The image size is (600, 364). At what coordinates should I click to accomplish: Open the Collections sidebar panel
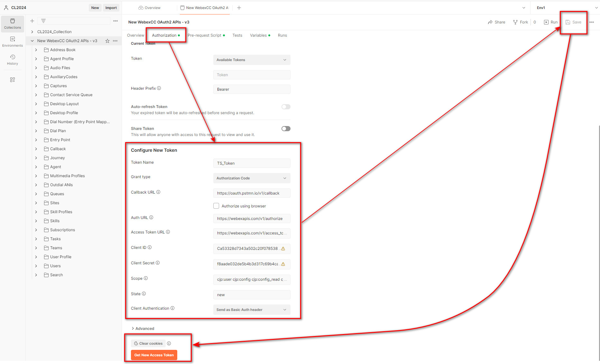[x=13, y=24]
